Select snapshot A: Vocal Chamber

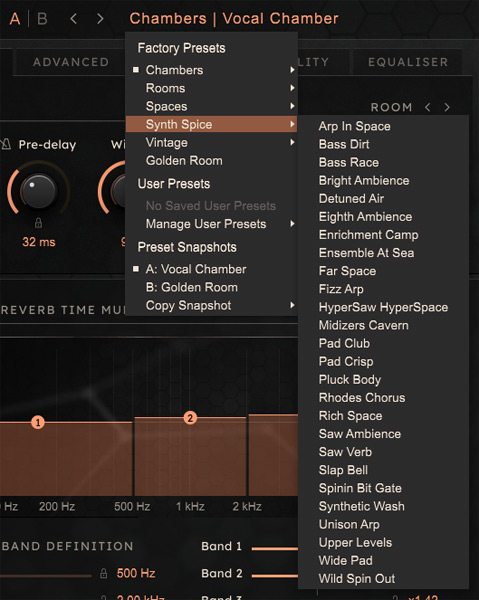click(212, 269)
